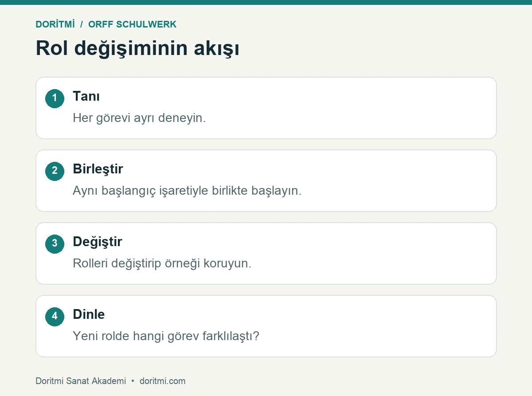
Task: Click the ORFF SCHULWERK breadcrumb label
Action: (x=132, y=24)
